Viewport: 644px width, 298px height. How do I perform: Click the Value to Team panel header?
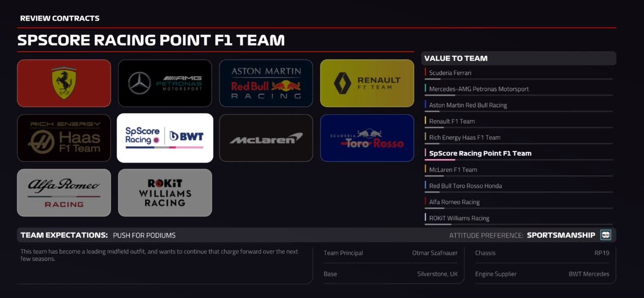point(518,58)
